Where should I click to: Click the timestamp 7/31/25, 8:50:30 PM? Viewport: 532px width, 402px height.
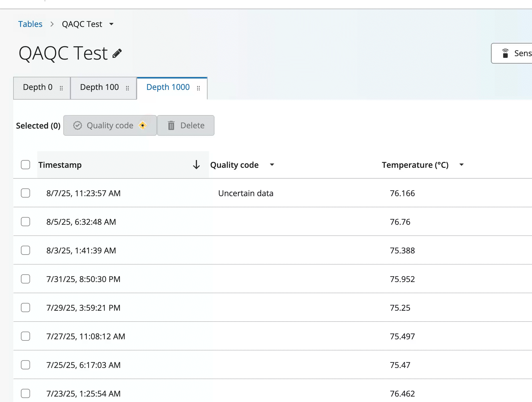point(83,279)
